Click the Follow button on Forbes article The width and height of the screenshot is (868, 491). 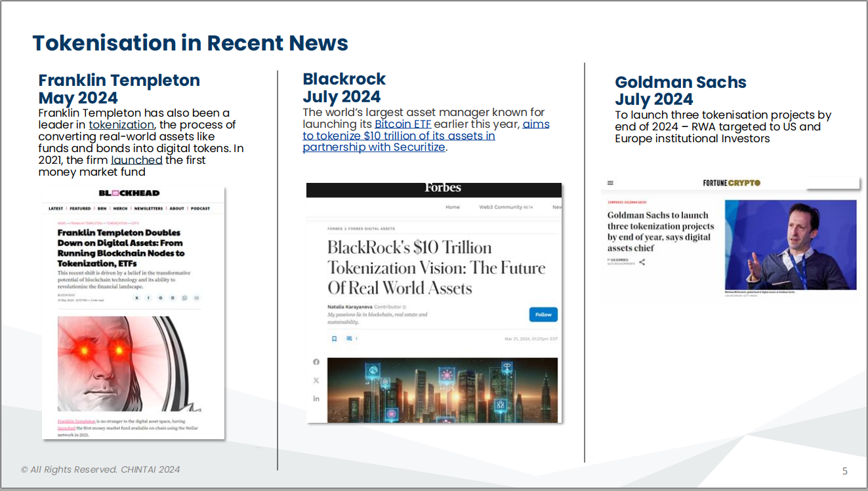543,315
